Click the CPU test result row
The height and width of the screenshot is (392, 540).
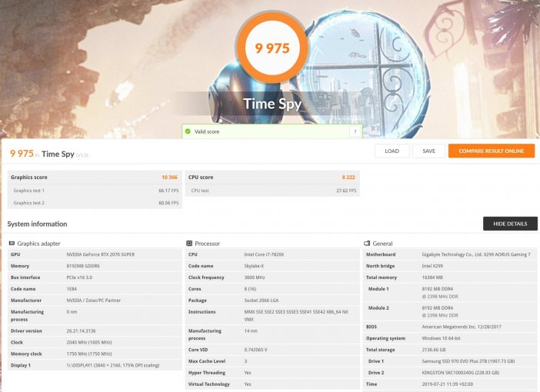click(272, 191)
